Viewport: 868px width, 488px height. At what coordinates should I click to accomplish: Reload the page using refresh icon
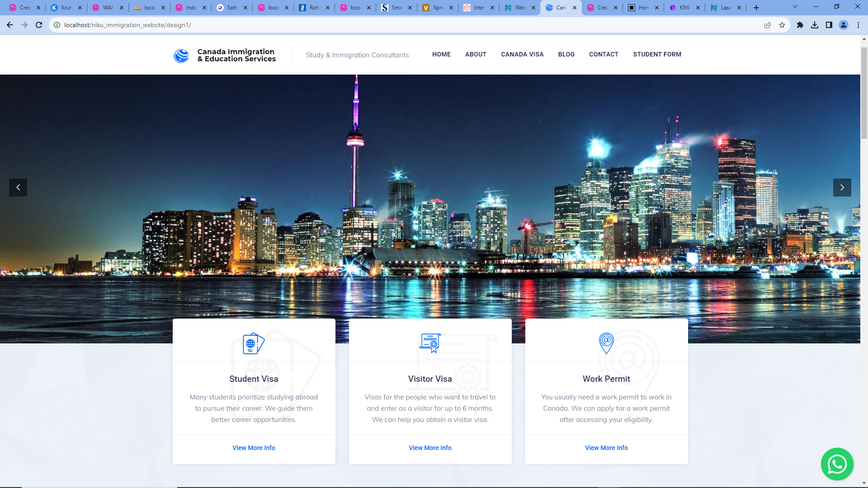point(39,25)
